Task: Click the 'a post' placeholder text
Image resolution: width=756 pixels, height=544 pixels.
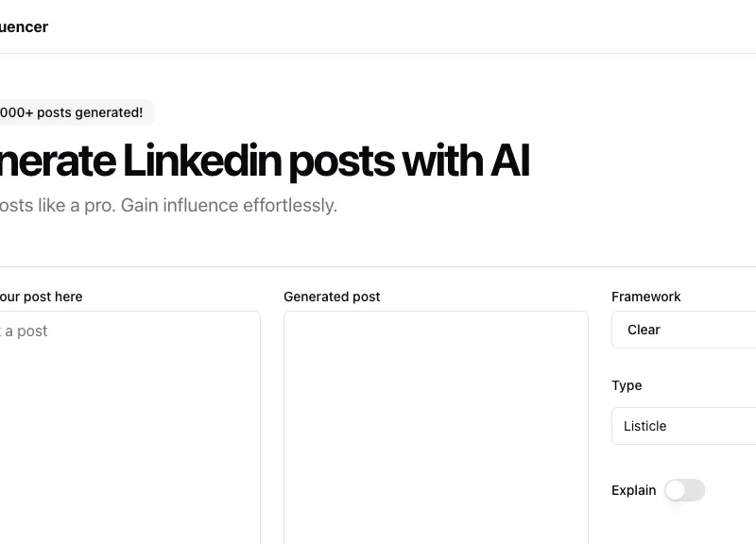Action: coord(26,331)
